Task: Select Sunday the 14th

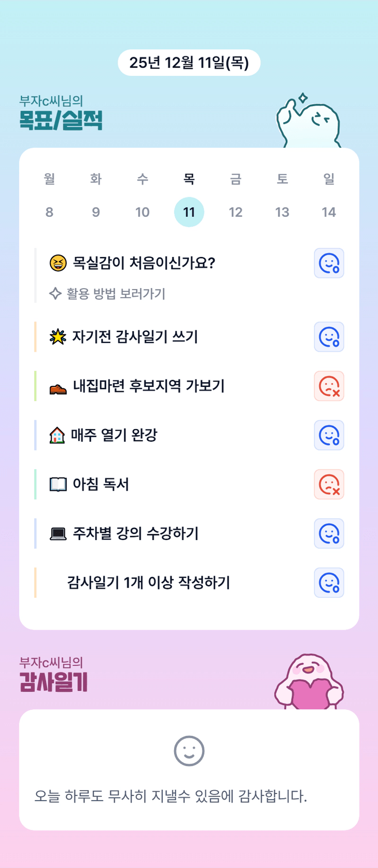Action: pos(329,212)
